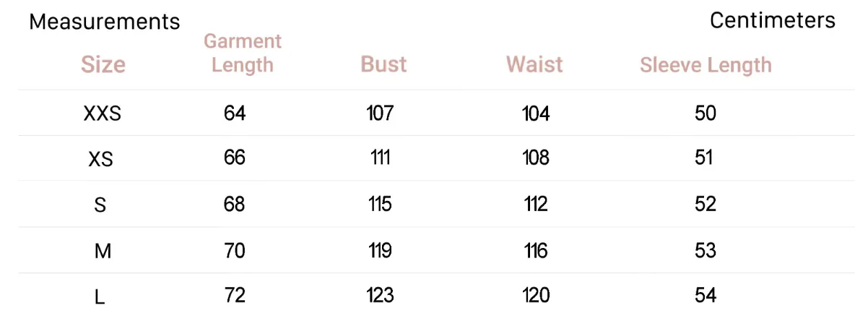The width and height of the screenshot is (868, 321).
Task: Select the XXS size row label
Action: [102, 114]
